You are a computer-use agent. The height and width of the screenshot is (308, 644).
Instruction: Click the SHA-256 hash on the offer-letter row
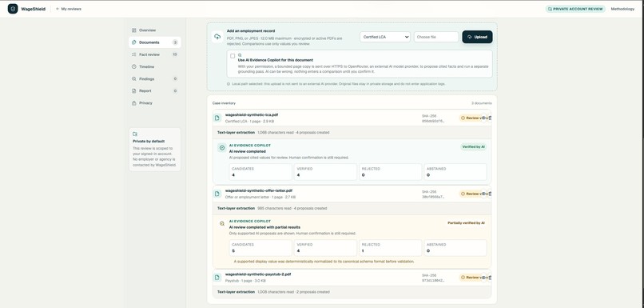coord(433,197)
